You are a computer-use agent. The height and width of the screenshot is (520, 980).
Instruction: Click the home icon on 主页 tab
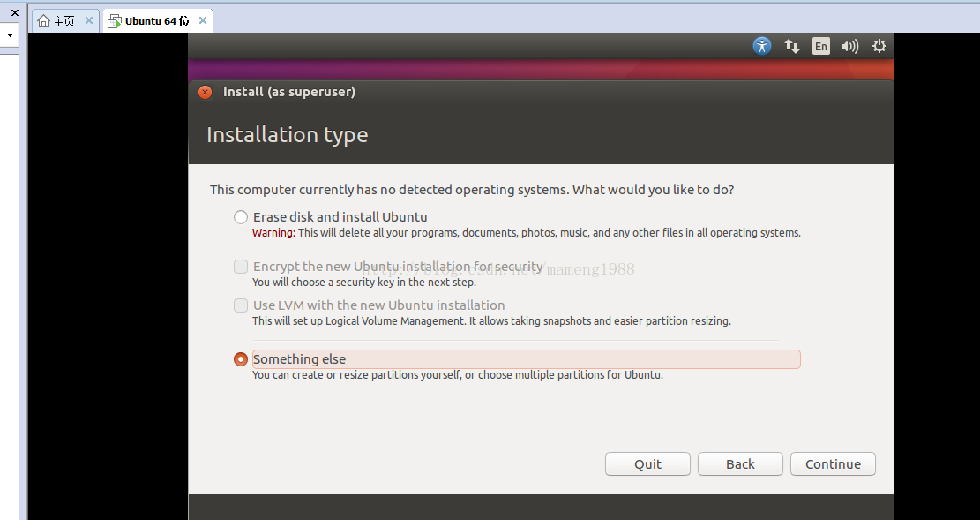43,21
